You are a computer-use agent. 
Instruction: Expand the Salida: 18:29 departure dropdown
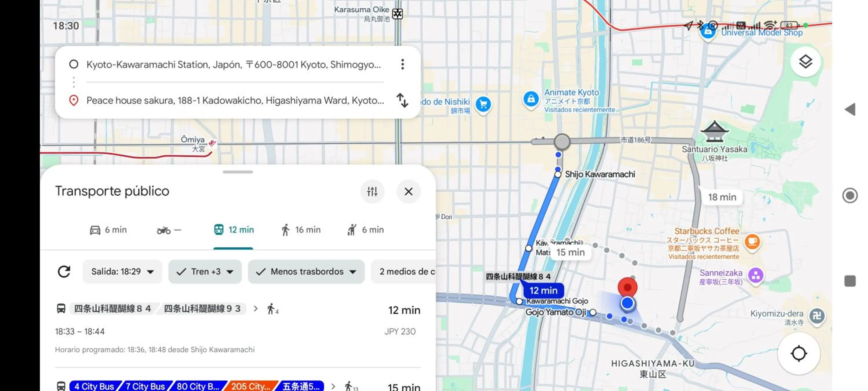click(x=122, y=271)
